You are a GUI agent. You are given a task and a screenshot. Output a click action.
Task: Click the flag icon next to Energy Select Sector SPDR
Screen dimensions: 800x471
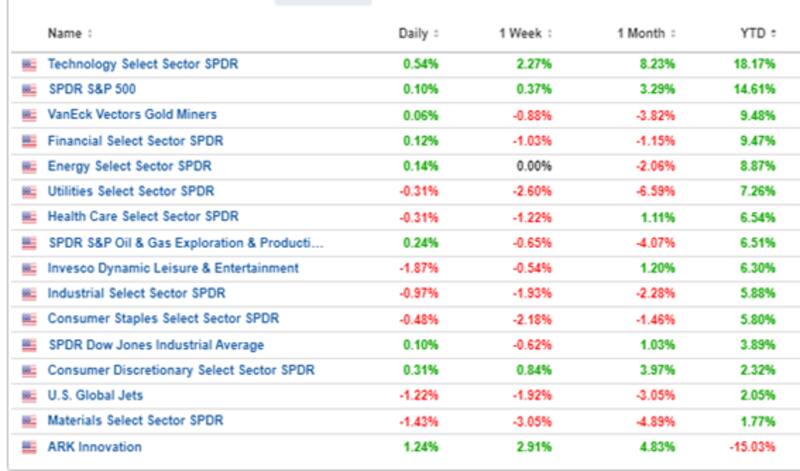[28, 166]
